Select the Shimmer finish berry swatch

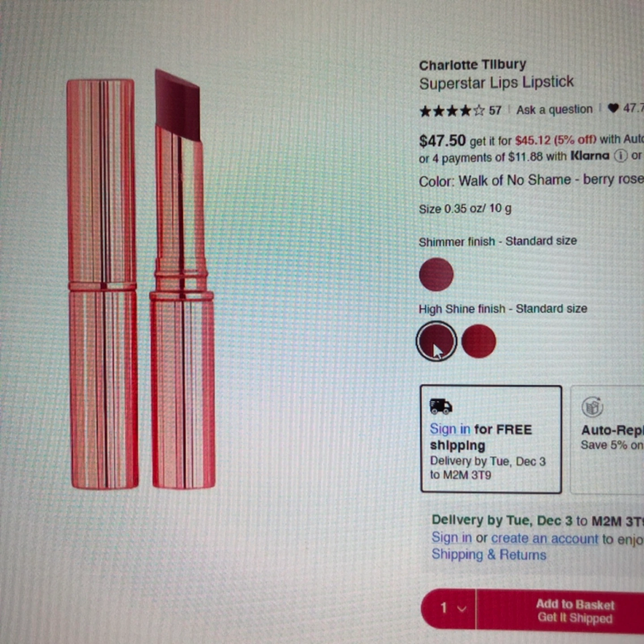[436, 274]
